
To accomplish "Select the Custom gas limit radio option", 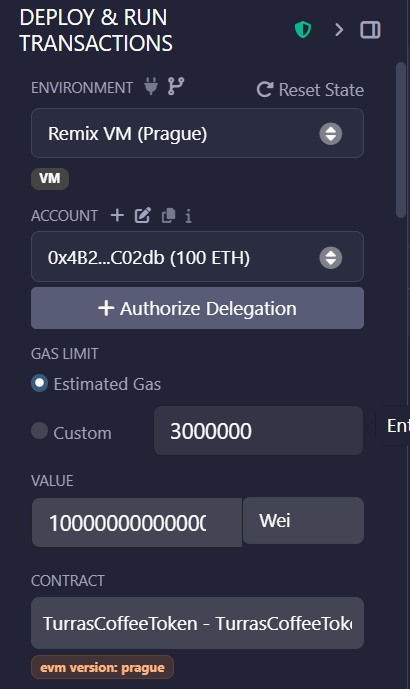I will coord(40,431).
